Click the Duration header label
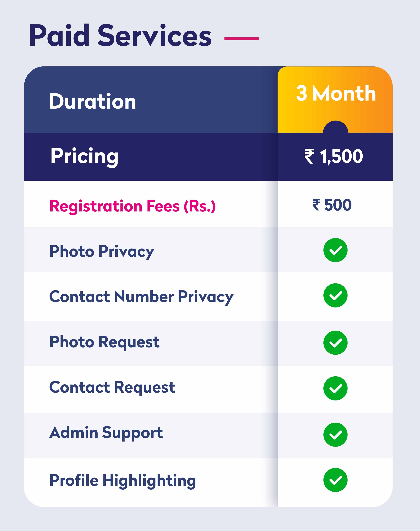This screenshot has width=420, height=531. tap(92, 101)
